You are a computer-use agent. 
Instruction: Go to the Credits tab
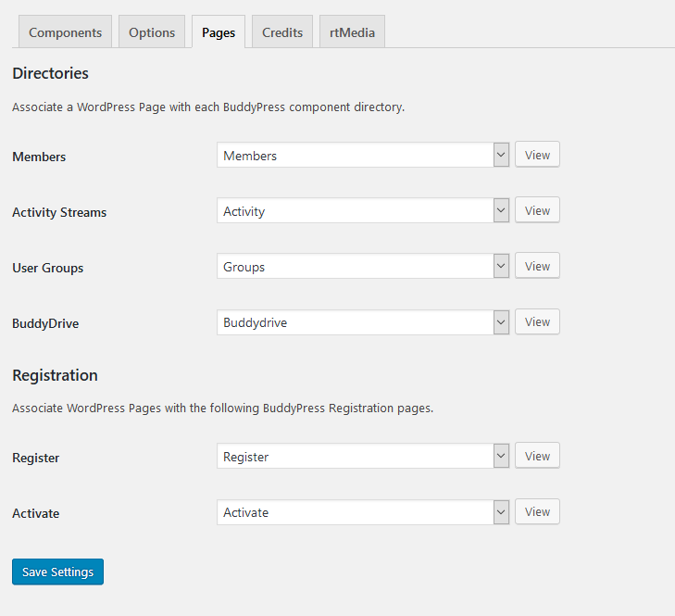[282, 31]
